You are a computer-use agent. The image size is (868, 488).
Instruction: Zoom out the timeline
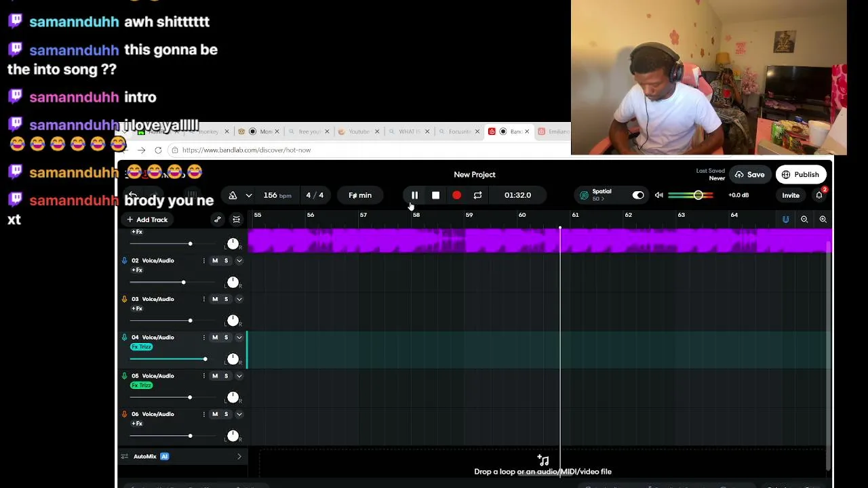point(804,220)
